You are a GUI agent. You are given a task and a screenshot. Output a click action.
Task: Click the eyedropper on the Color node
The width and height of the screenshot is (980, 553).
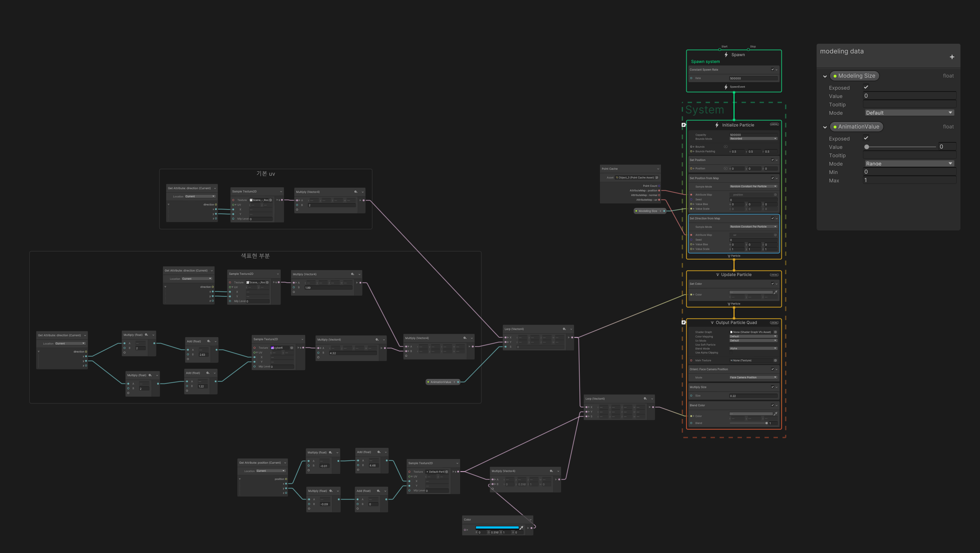point(521,528)
